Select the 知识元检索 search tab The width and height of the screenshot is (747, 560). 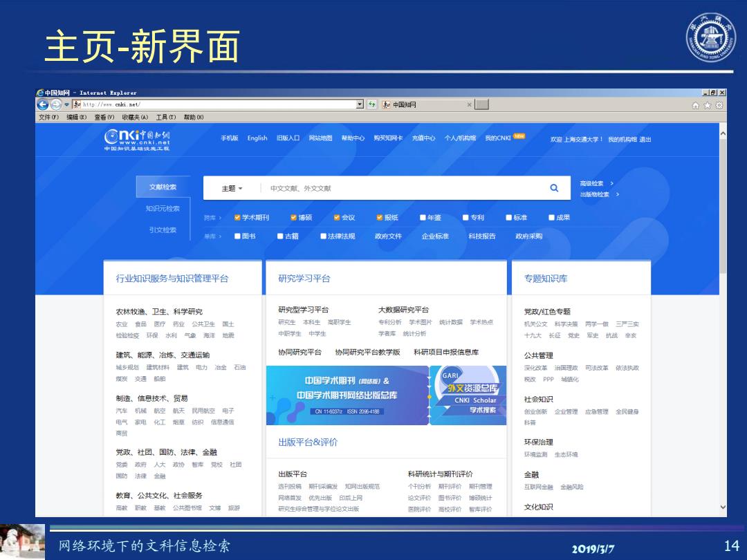163,209
